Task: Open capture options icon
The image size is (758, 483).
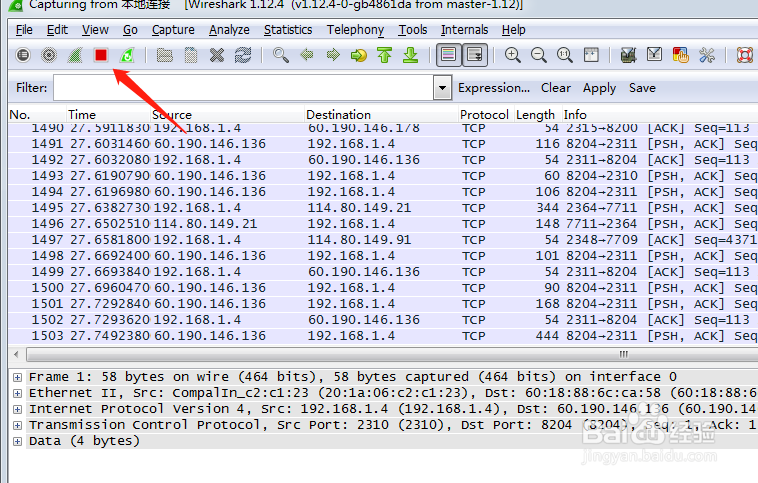Action: [x=49, y=55]
